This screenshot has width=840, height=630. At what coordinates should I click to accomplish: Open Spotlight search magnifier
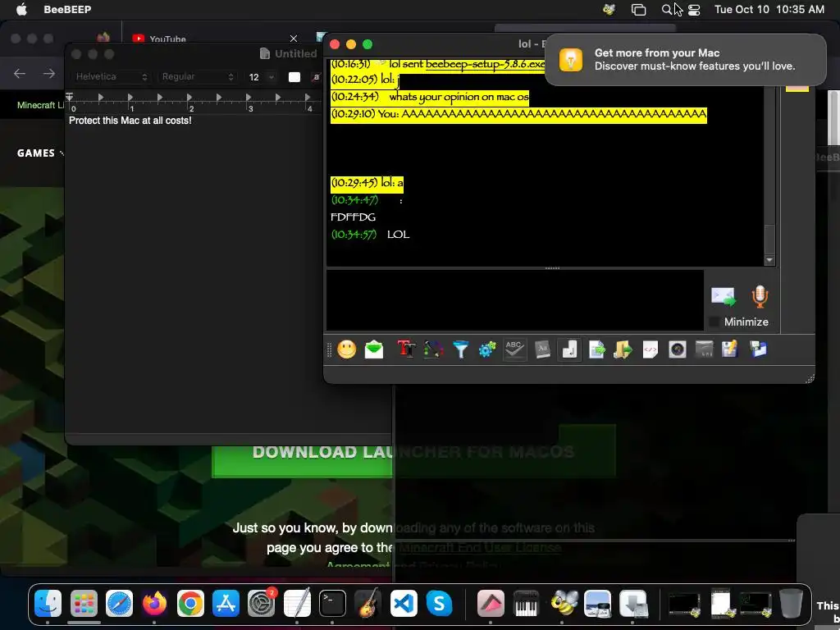coord(666,9)
